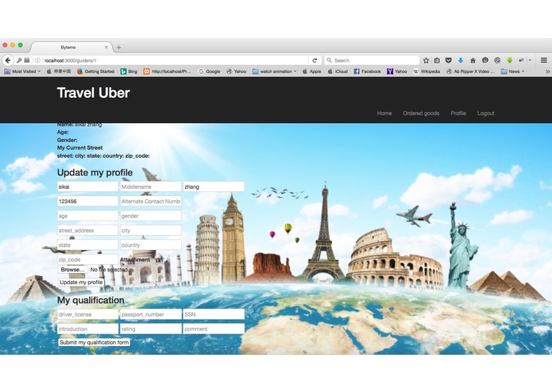Select the Byteme browser tab
Viewport: 552px width, 392px height.
tap(71, 47)
